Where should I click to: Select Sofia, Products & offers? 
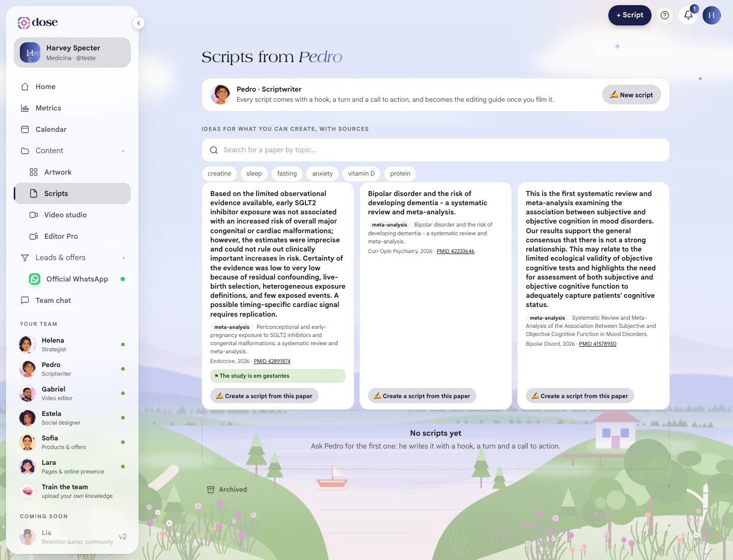[x=72, y=442]
